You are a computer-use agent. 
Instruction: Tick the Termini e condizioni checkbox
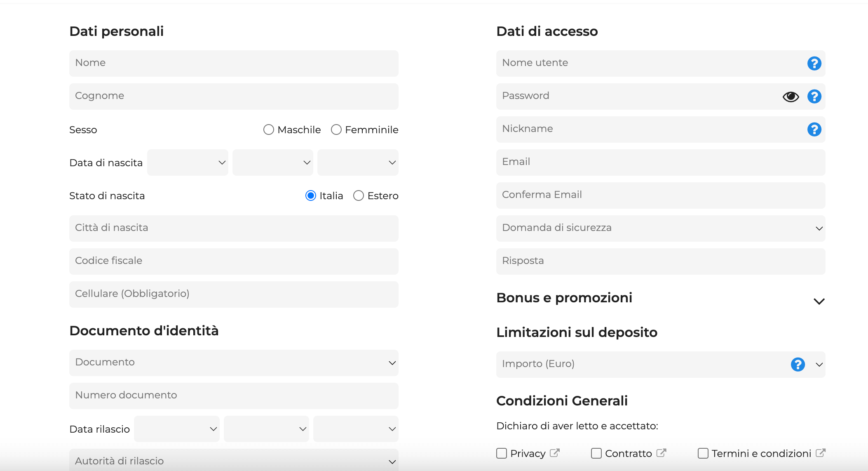click(x=703, y=453)
